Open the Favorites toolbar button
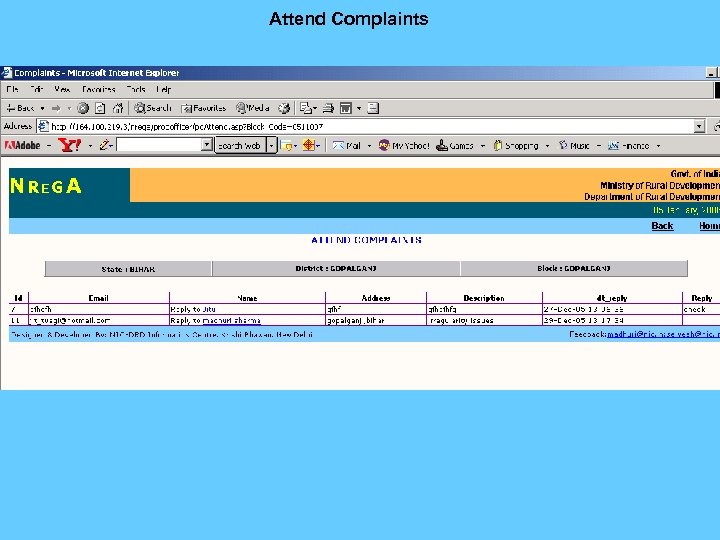Screen dimensions: 720x540 pyautogui.click(x=203, y=108)
